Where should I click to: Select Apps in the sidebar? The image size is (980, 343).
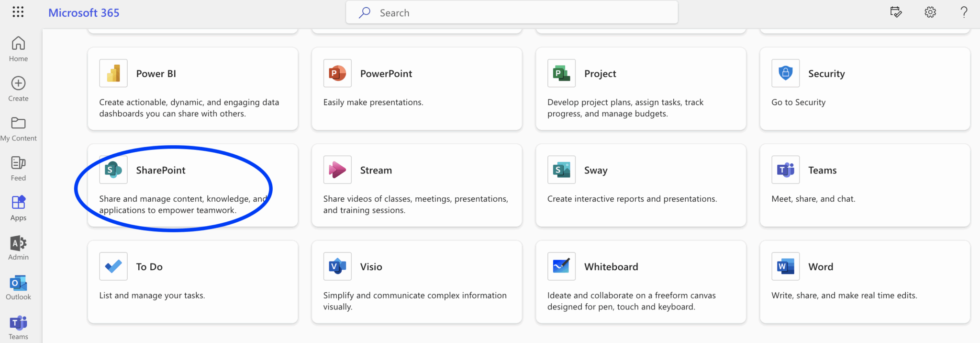pos(18,208)
